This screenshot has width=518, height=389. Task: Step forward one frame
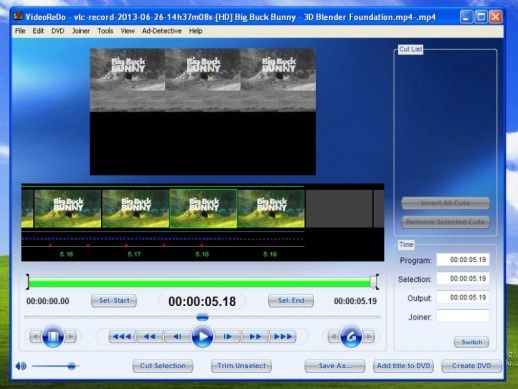(x=227, y=337)
